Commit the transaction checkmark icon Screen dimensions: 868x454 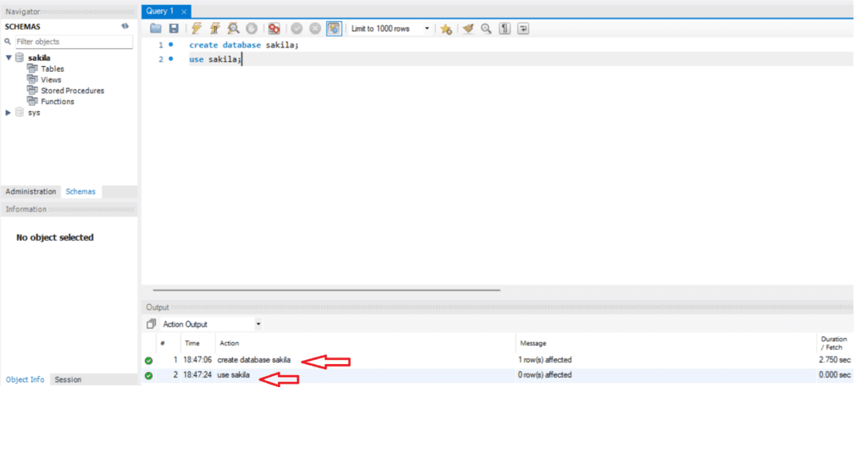click(x=297, y=28)
